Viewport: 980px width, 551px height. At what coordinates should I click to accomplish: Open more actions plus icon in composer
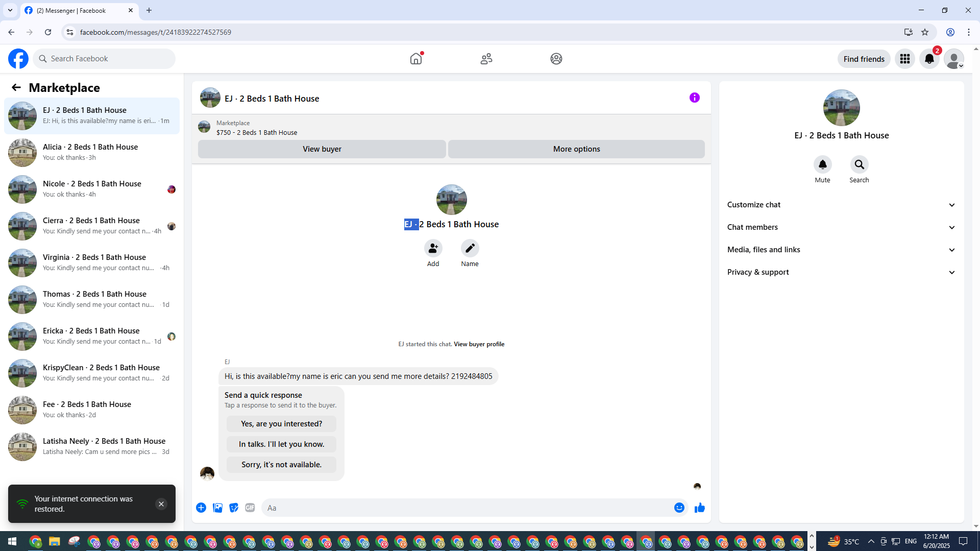pos(201,508)
